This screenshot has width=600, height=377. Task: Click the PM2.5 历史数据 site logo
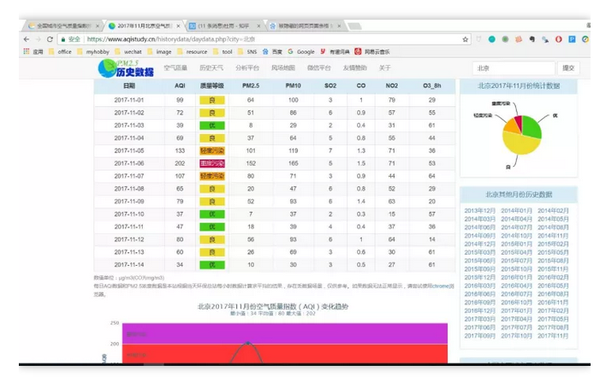pos(126,69)
